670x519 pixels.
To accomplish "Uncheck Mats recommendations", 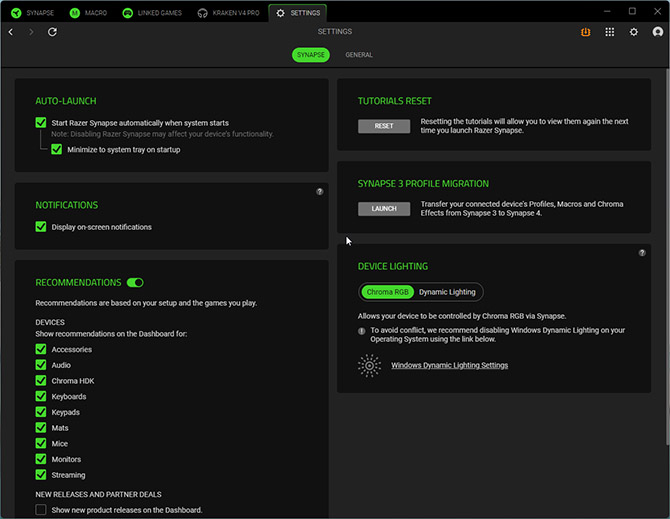I will pyautogui.click(x=41, y=428).
